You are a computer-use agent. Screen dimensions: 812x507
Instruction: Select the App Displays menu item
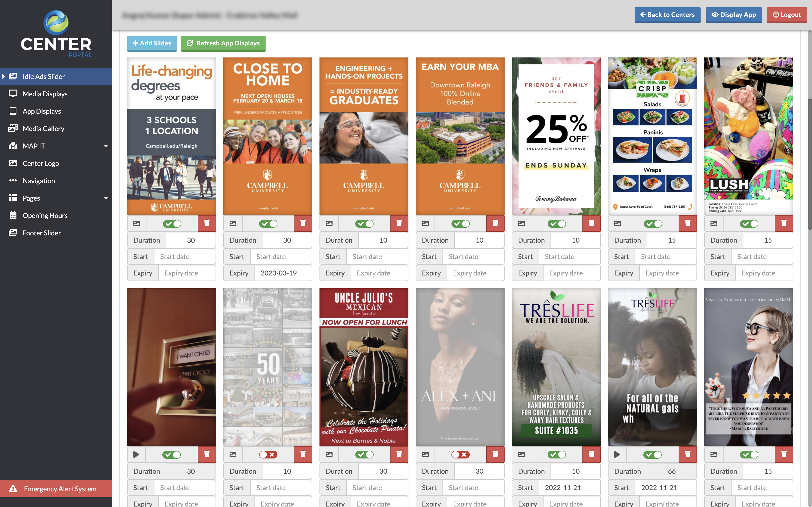42,111
